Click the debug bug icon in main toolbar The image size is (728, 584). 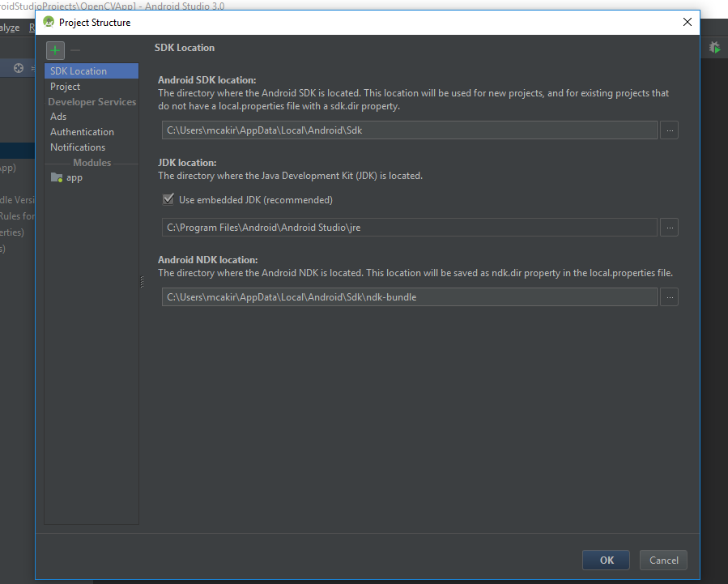pyautogui.click(x=714, y=47)
